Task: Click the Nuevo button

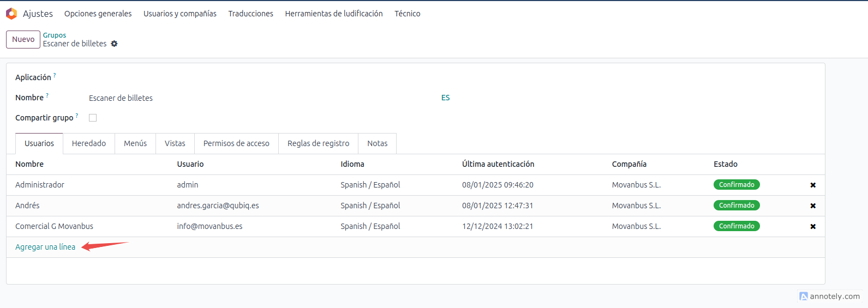Action: [x=23, y=39]
